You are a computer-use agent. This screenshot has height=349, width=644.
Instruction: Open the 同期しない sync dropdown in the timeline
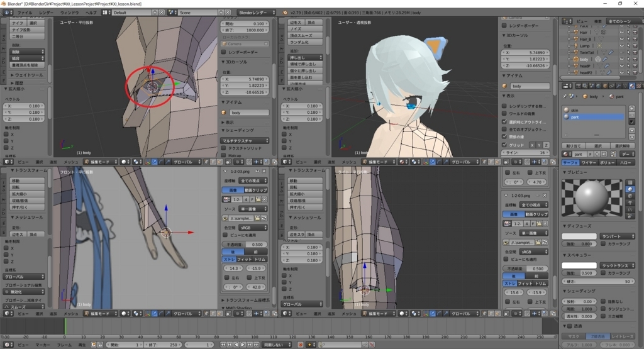[x=277, y=345]
